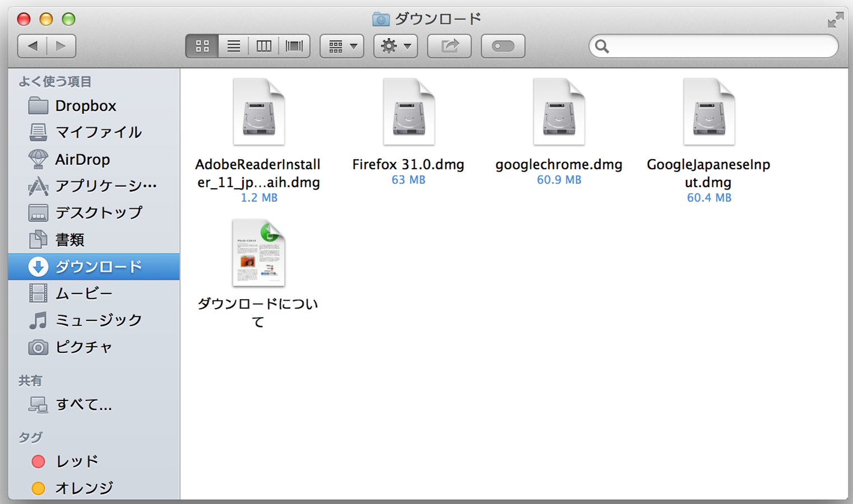Image resolution: width=853 pixels, height=504 pixels.
Task: Switch to list view mode
Action: click(232, 46)
